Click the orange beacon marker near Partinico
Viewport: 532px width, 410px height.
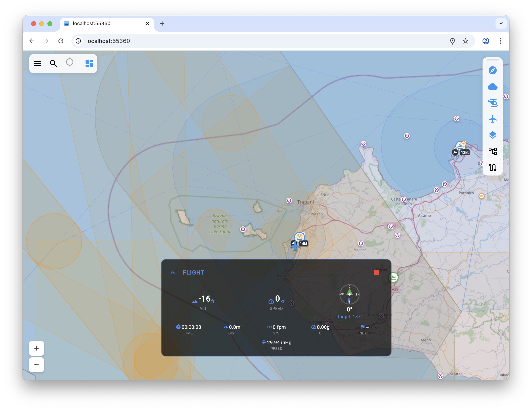481,196
